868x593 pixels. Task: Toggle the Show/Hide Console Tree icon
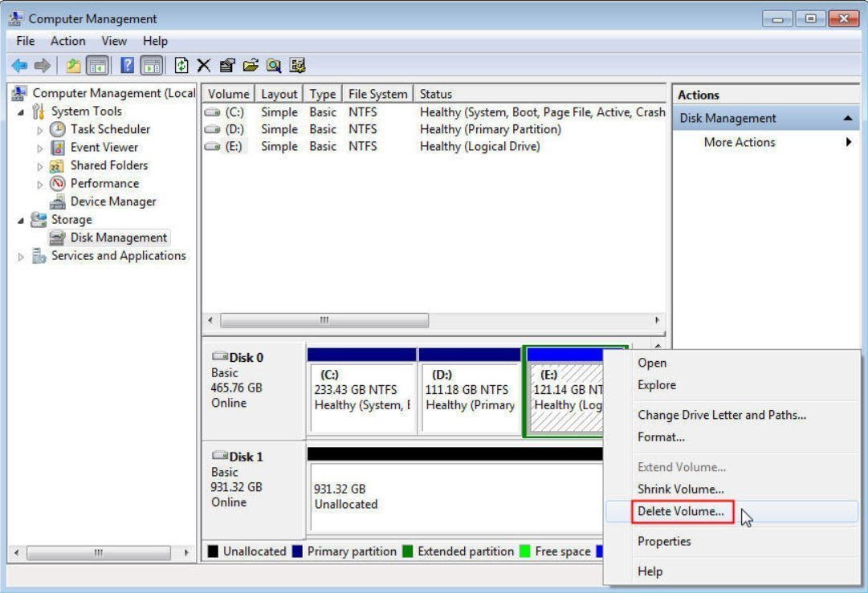pos(97,66)
